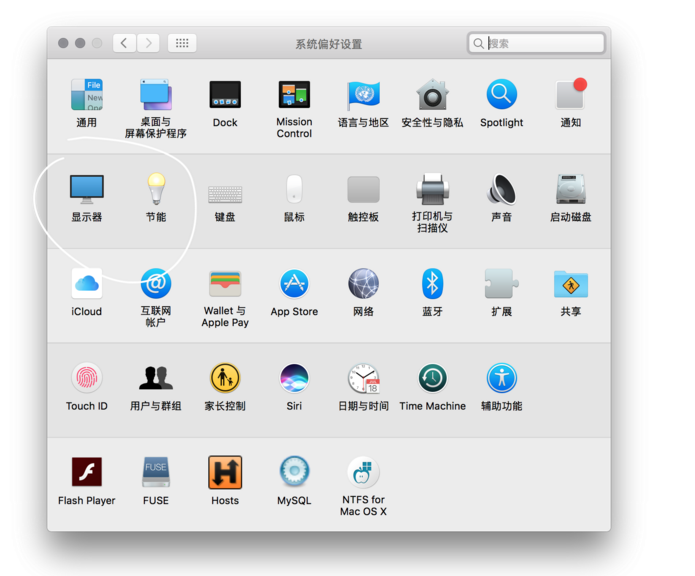Image resolution: width=695 pixels, height=576 pixels.
Task: Click the NTFS for Mac OS X icon
Action: [363, 473]
